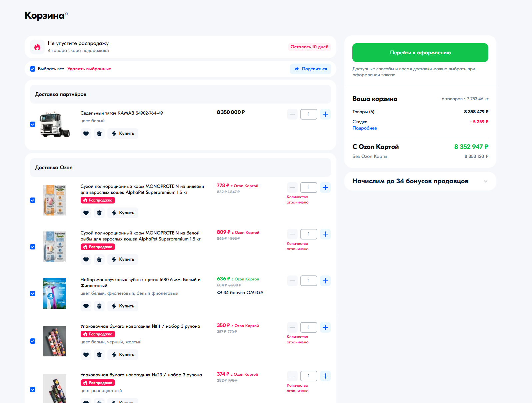The image size is (532, 403).
Task: Click the 'Не упустите распродажу' banner text
Action: [x=78, y=43]
